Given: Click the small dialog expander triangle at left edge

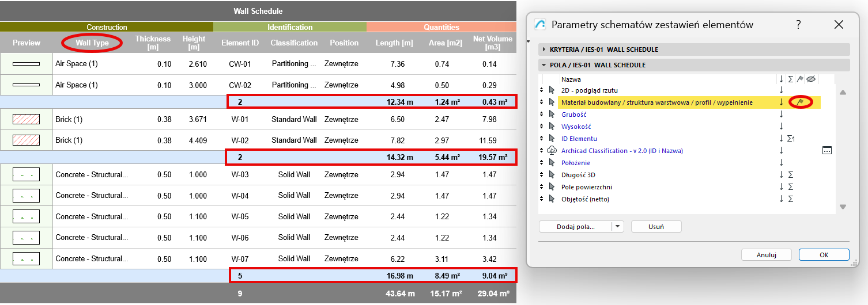Looking at the screenshot, I should pos(529,42).
